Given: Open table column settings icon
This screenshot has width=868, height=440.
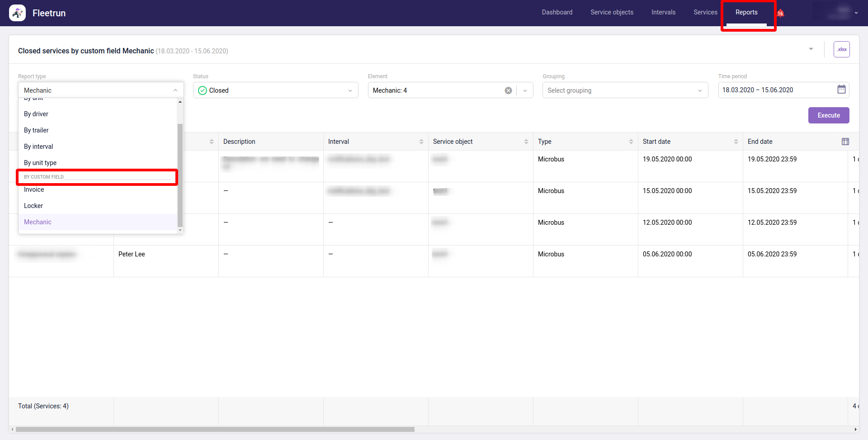Looking at the screenshot, I should pyautogui.click(x=845, y=142).
